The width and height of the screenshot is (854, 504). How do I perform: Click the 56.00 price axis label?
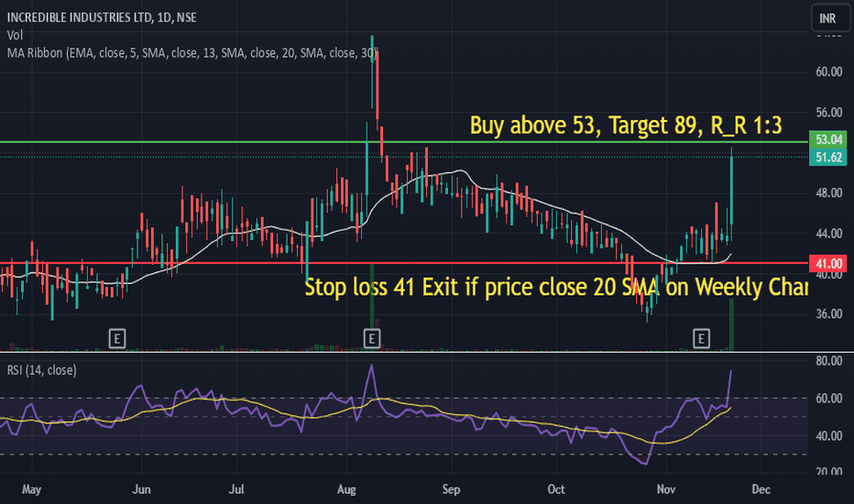tap(829, 113)
